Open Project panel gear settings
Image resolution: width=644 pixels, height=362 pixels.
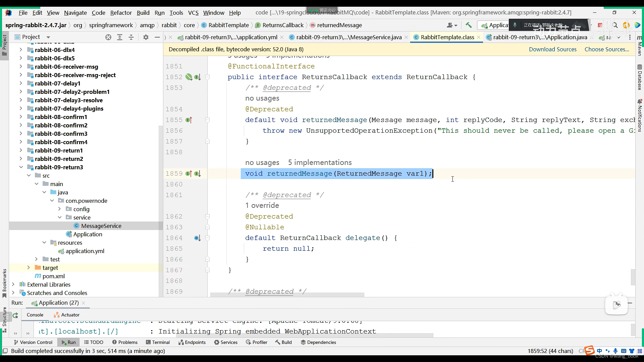tap(146, 37)
